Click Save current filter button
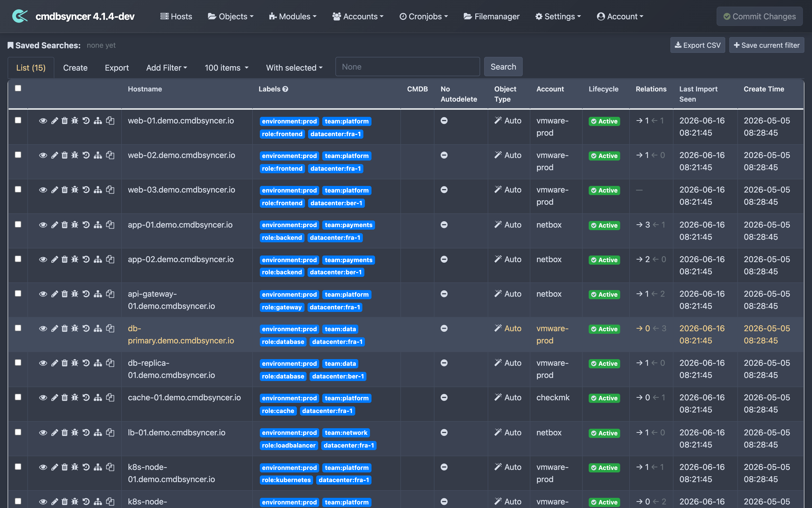 pos(766,45)
